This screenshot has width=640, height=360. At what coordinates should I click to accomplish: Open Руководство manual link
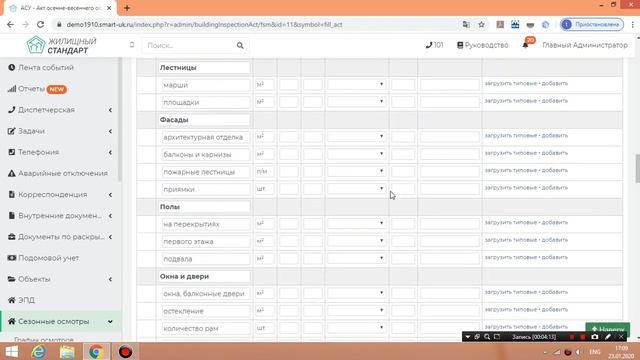pyautogui.click(x=482, y=45)
